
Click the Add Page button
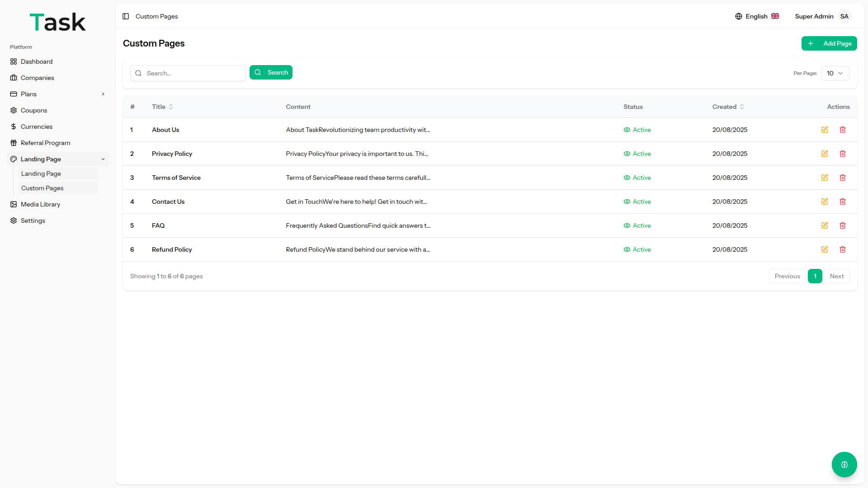pyautogui.click(x=829, y=43)
